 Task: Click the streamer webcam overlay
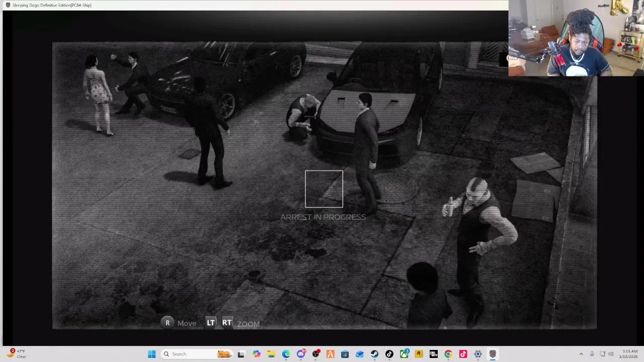point(576,38)
